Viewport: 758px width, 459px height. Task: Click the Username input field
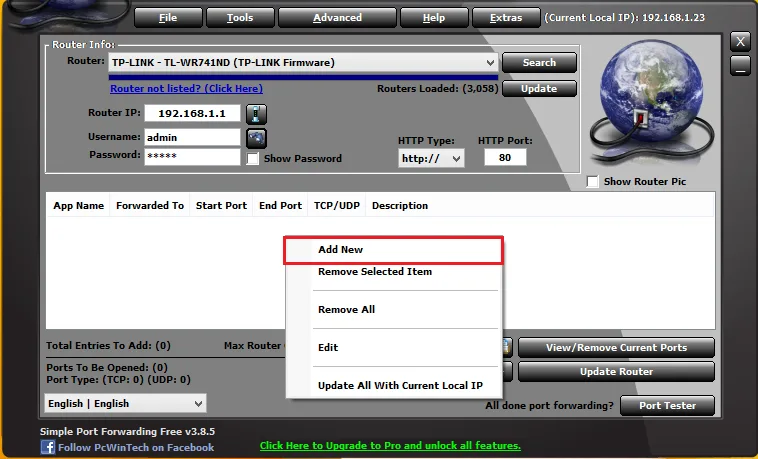(192, 137)
